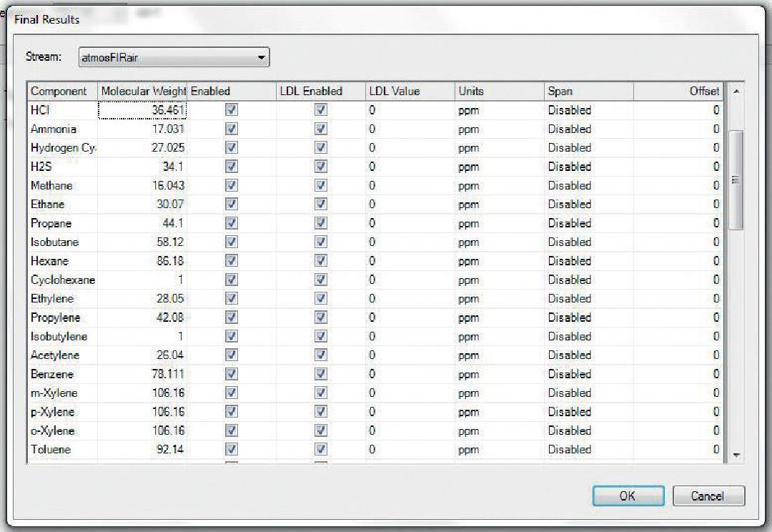This screenshot has height=532, width=772.
Task: Select the Cyclohexane molecular weight cell
Action: click(142, 280)
